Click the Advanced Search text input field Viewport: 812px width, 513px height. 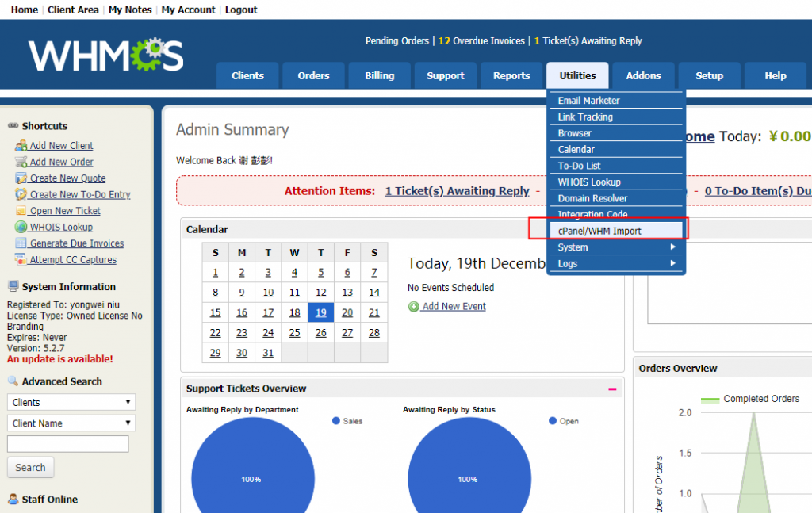[x=68, y=444]
